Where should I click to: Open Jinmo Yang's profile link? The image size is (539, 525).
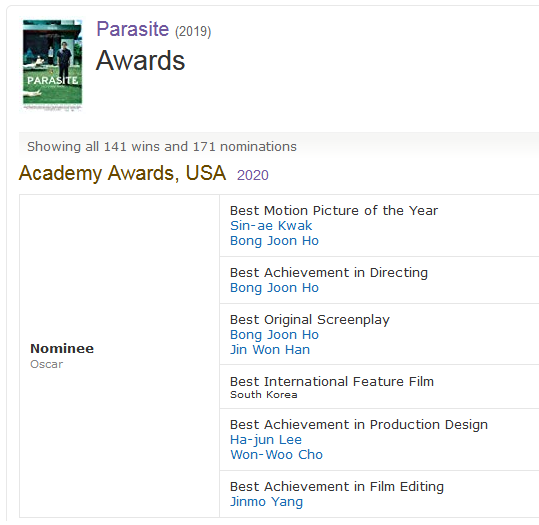[x=266, y=502]
